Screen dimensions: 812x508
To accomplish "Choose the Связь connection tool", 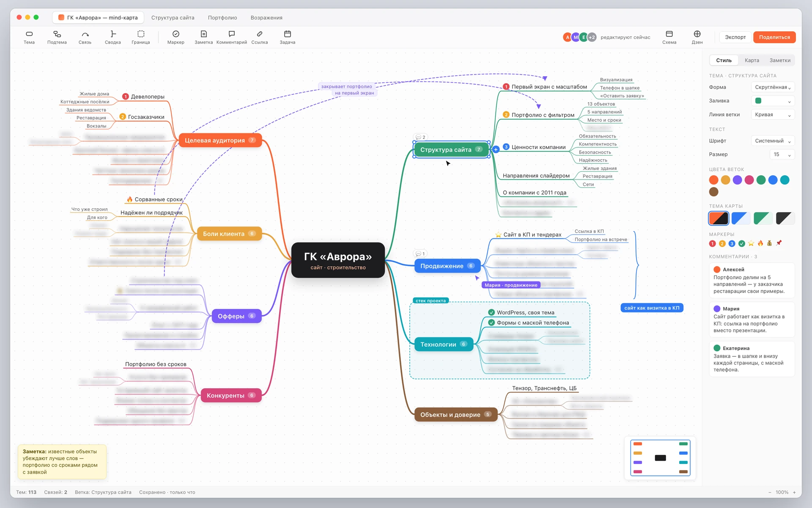I will [x=85, y=37].
